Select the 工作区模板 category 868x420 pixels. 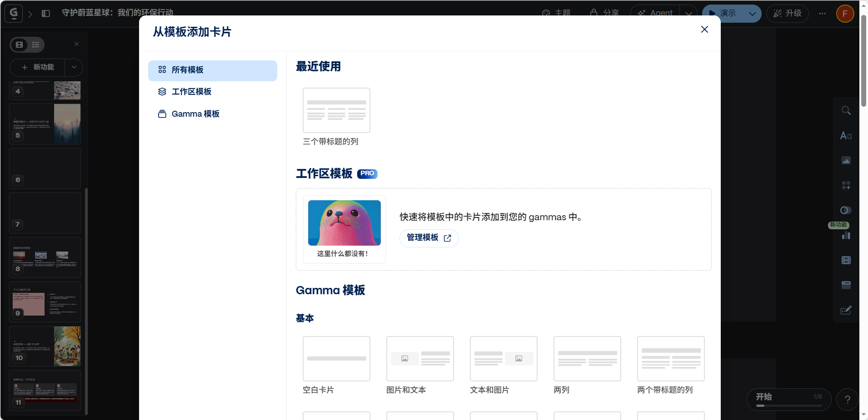(191, 92)
